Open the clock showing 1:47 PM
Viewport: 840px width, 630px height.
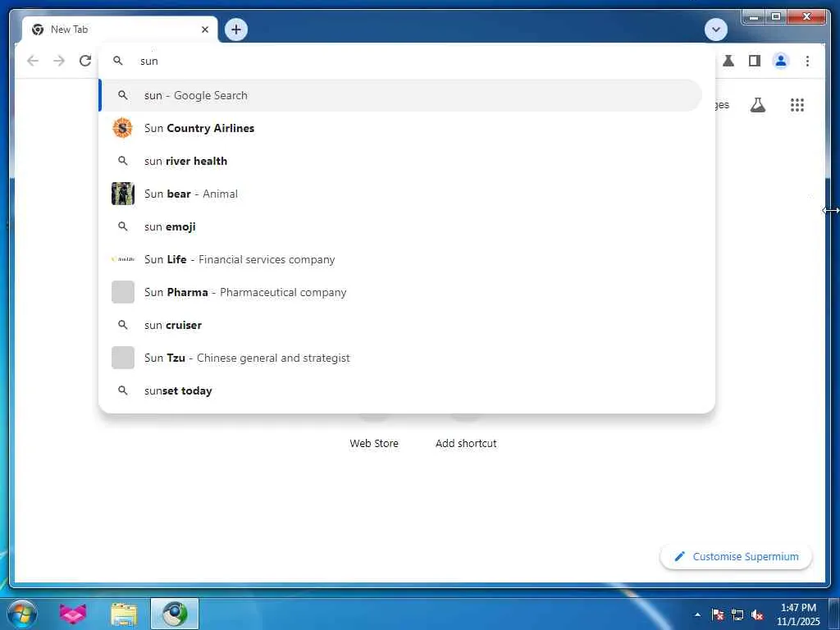798,614
